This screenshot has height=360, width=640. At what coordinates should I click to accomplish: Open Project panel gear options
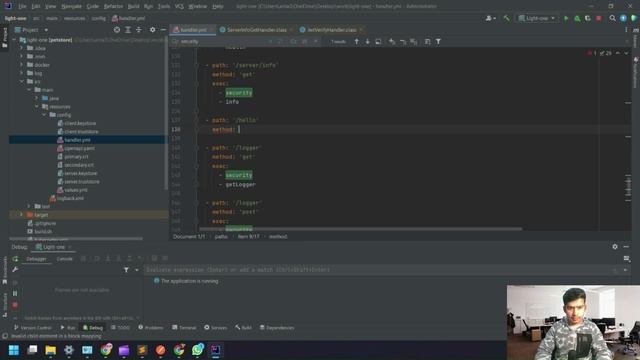[x=152, y=30]
